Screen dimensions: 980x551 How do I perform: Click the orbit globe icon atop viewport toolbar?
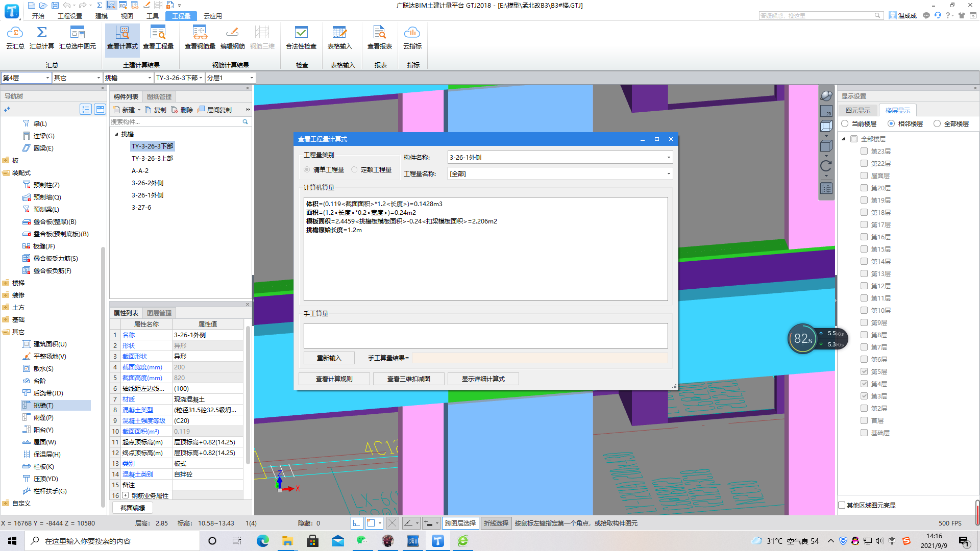pos(826,95)
